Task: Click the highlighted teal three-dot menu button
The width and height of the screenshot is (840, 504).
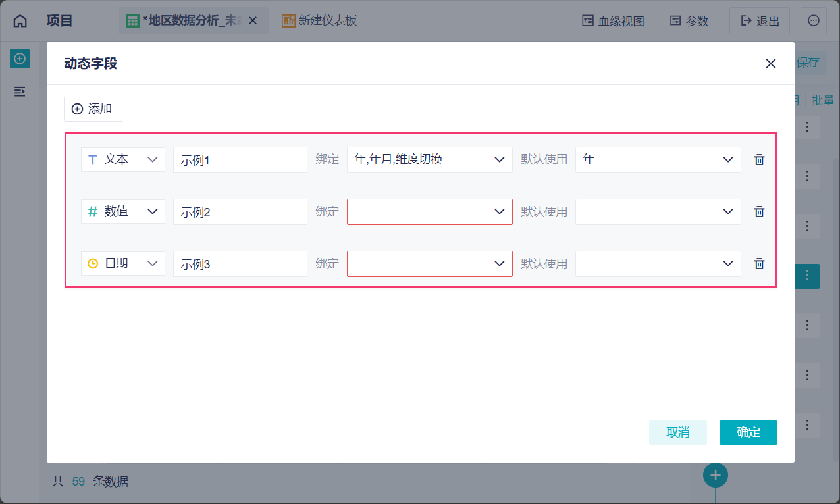Action: coord(807,276)
